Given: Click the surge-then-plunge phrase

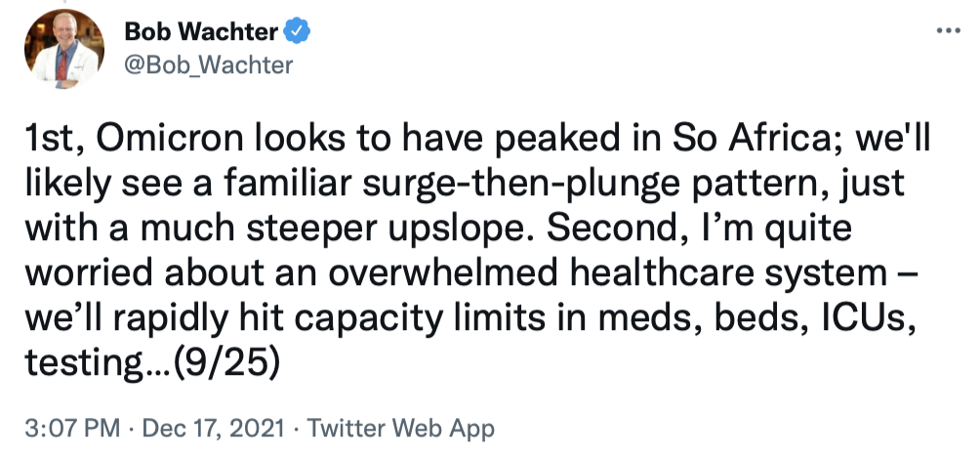Looking at the screenshot, I should click(x=496, y=186).
